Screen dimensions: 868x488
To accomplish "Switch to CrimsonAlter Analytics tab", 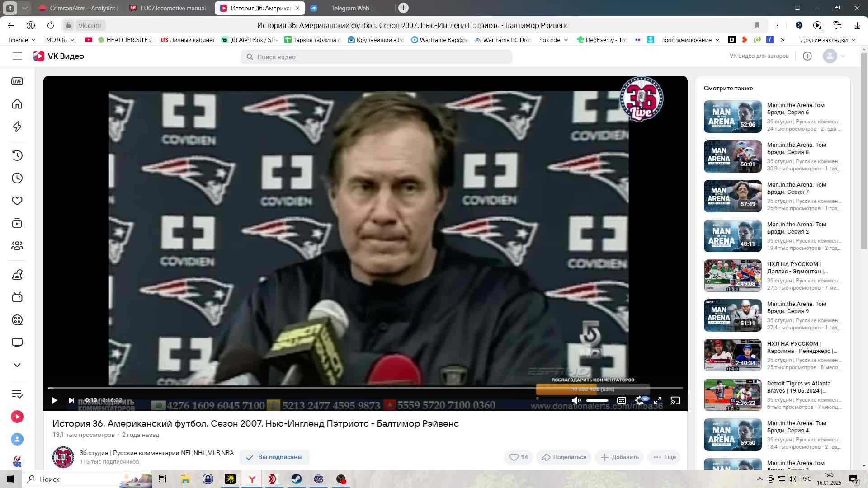I will tap(78, 8).
